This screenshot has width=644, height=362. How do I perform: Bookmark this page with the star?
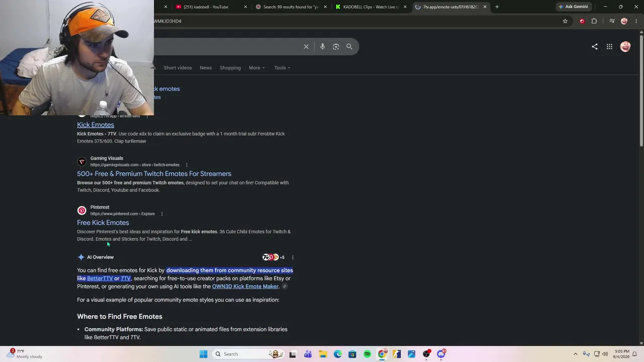point(565,21)
